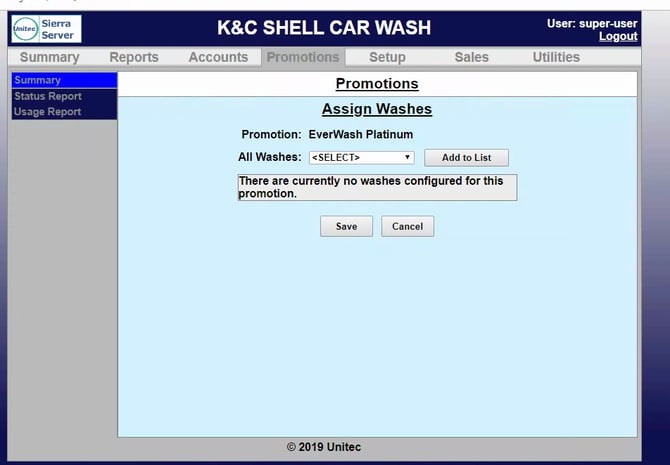Viewport: 670px width, 465px height.
Task: Save the wash assignments
Action: 346,226
